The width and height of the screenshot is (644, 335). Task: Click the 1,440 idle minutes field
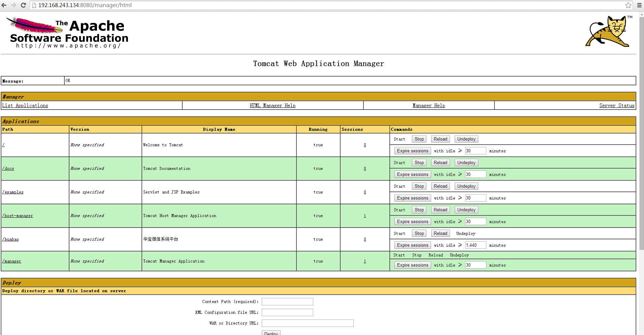(476, 245)
